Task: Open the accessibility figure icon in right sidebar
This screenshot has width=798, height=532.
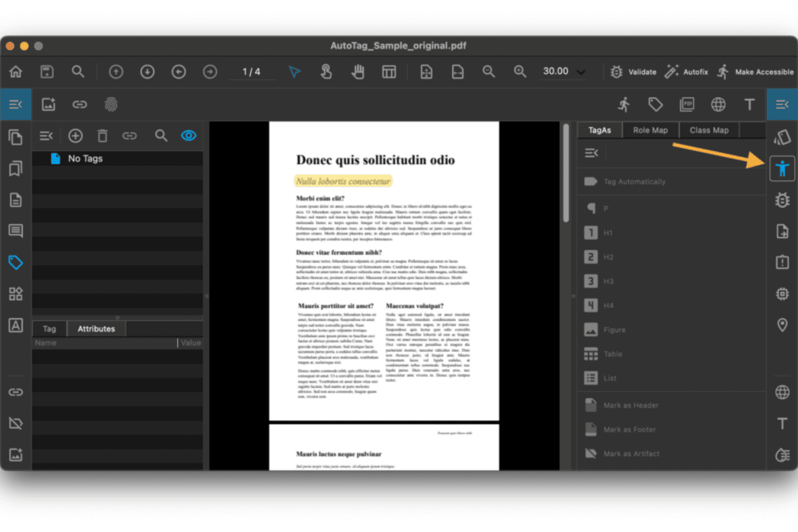Action: (782, 169)
